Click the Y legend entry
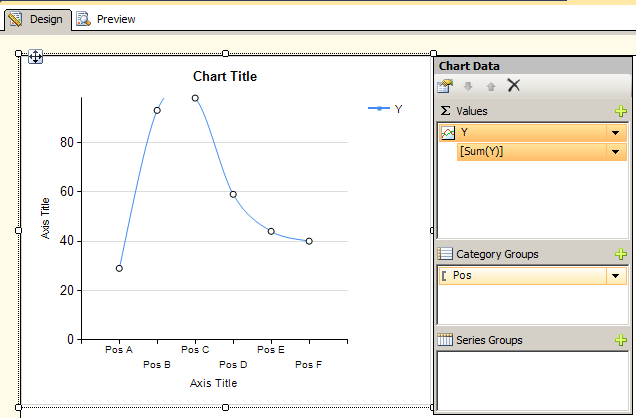Viewport: 636px width, 418px height. pyautogui.click(x=385, y=109)
